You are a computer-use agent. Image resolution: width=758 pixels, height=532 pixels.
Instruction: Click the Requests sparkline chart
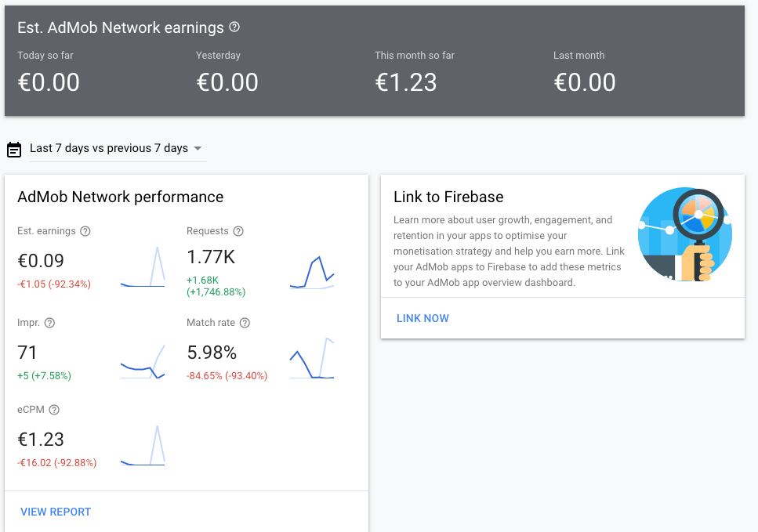(x=312, y=273)
